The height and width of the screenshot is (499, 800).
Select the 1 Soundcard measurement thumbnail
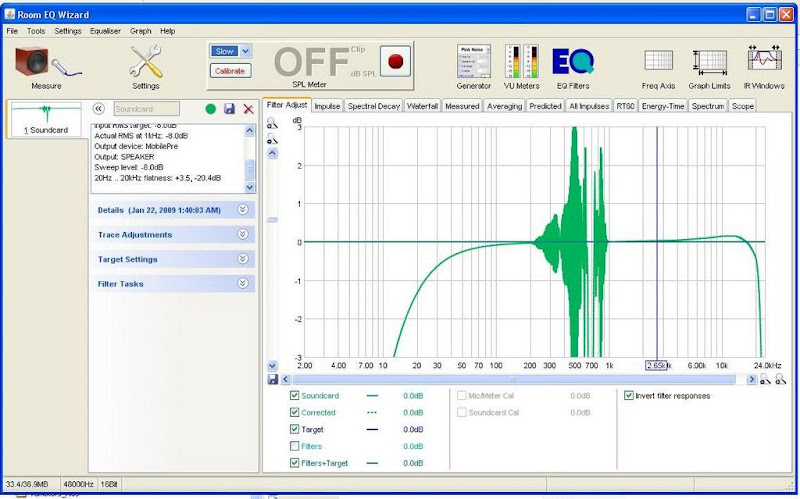43,119
